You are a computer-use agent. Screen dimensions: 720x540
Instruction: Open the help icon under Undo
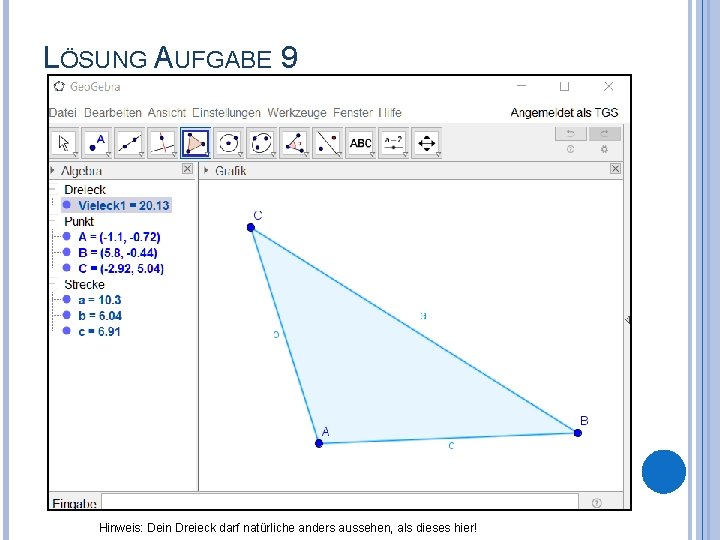[x=570, y=149]
